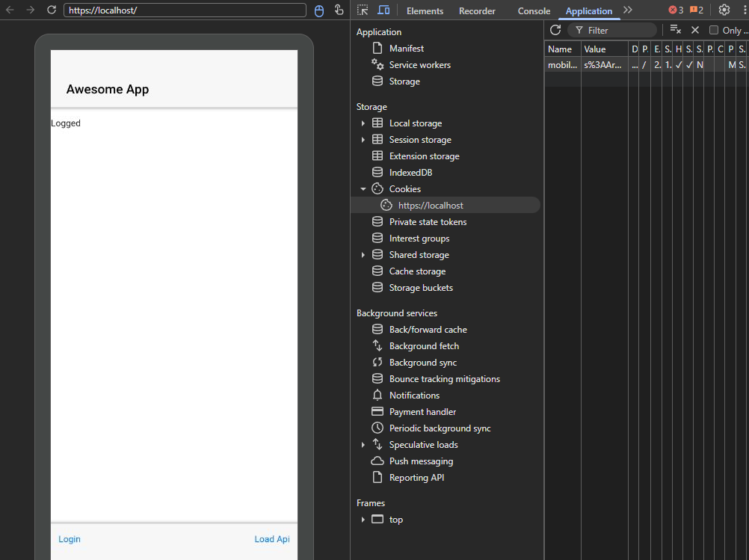Viewport: 749px width, 560px height.
Task: Click the red error count badge
Action: (676, 10)
